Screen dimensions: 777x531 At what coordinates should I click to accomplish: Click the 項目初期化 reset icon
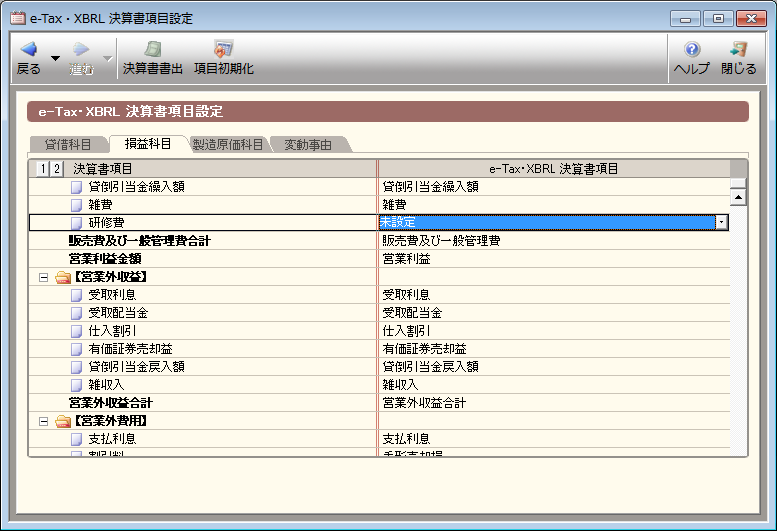(223, 49)
